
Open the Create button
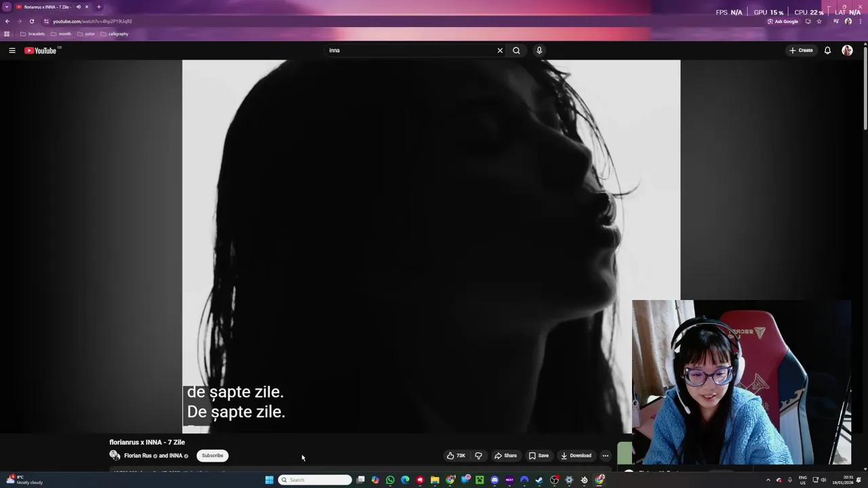801,50
